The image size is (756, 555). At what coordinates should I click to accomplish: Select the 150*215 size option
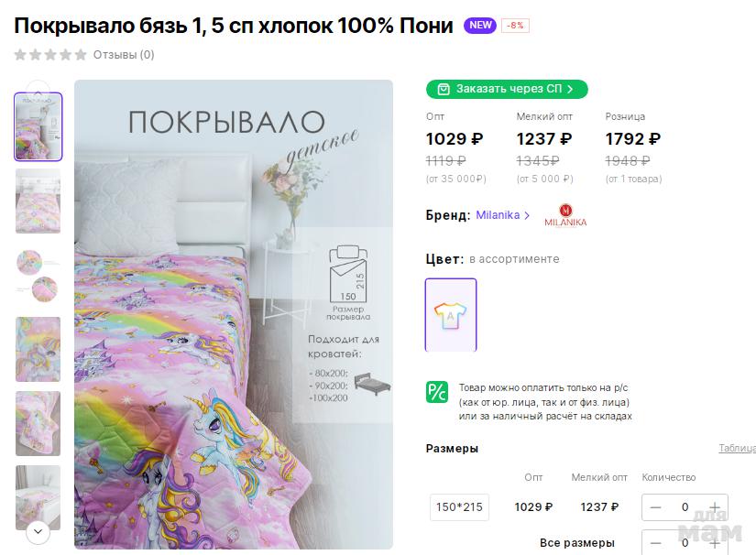459,507
